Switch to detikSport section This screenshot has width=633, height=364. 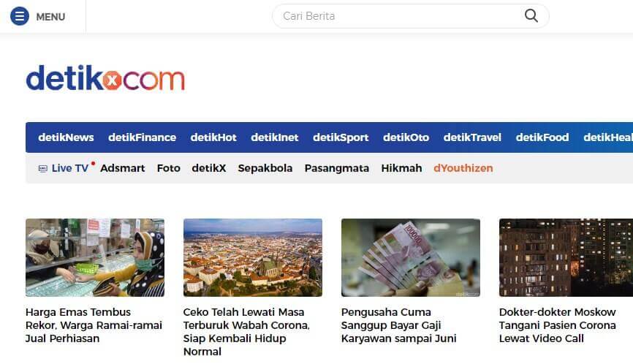coord(341,137)
